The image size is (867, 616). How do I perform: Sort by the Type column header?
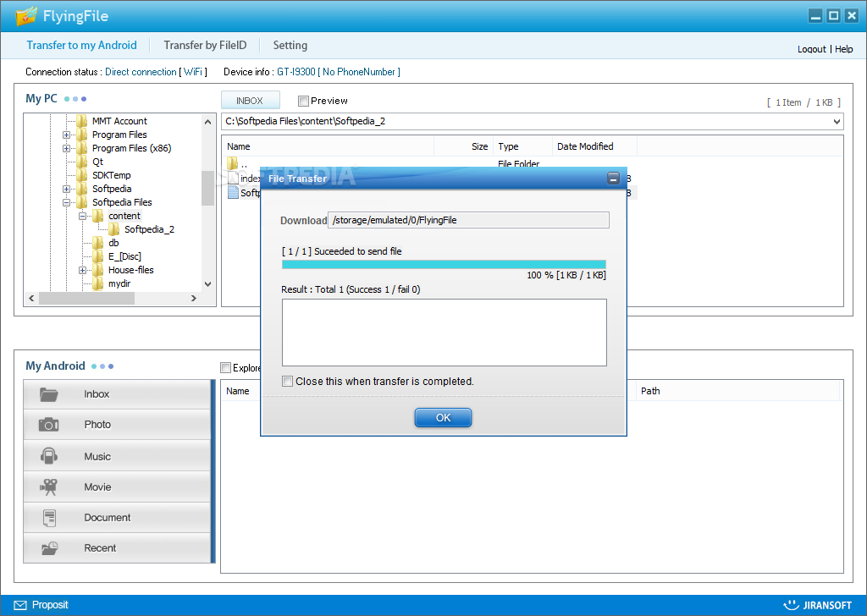522,146
